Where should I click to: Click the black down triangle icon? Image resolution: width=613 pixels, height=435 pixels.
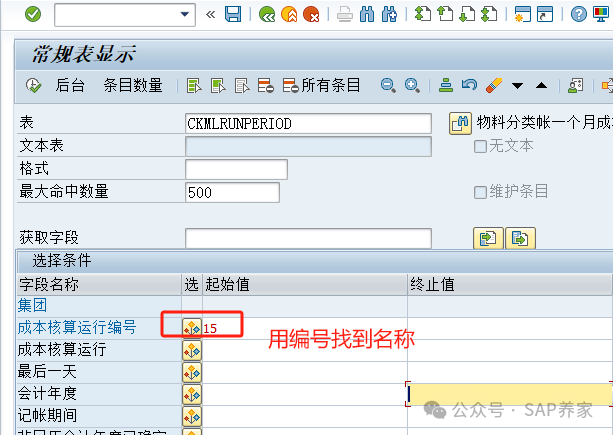518,86
